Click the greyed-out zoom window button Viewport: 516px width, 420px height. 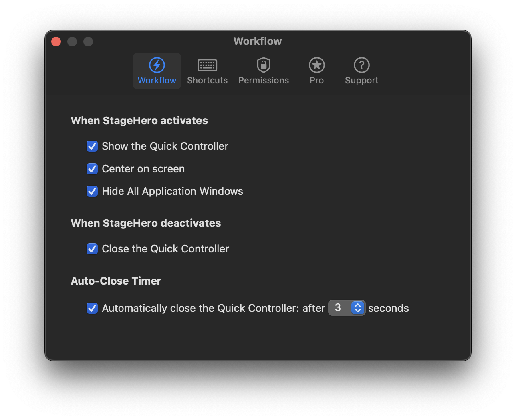pos(88,42)
